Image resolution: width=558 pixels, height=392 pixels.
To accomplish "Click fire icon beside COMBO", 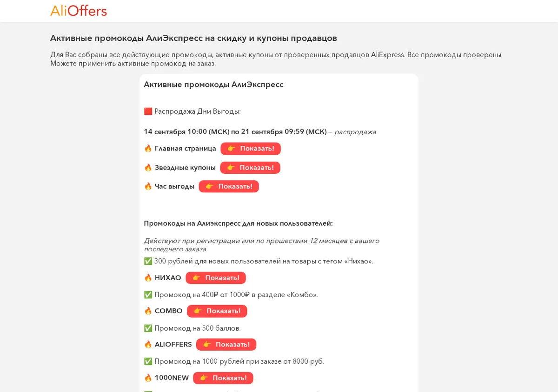I will [x=148, y=311].
